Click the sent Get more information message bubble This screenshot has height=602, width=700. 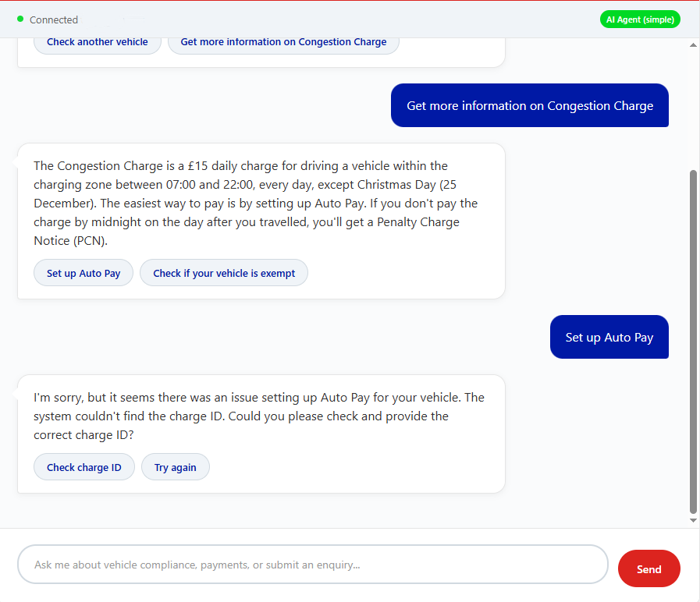coord(529,106)
